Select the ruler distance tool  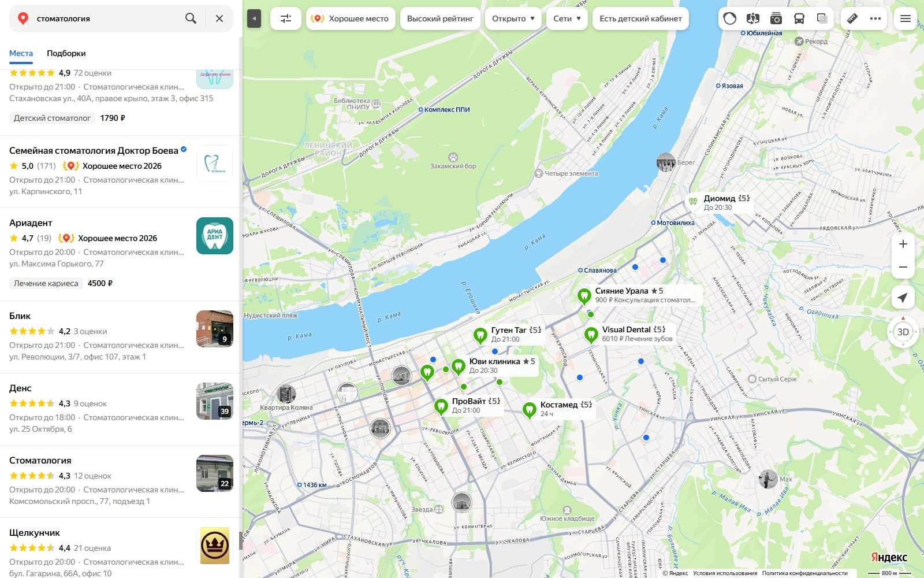tap(852, 18)
